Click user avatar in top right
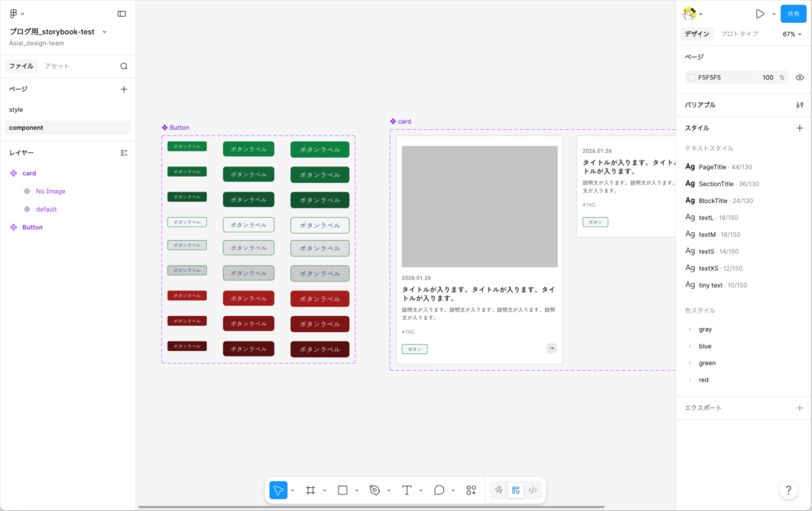Viewport: 812px width, 511px height. click(x=689, y=13)
